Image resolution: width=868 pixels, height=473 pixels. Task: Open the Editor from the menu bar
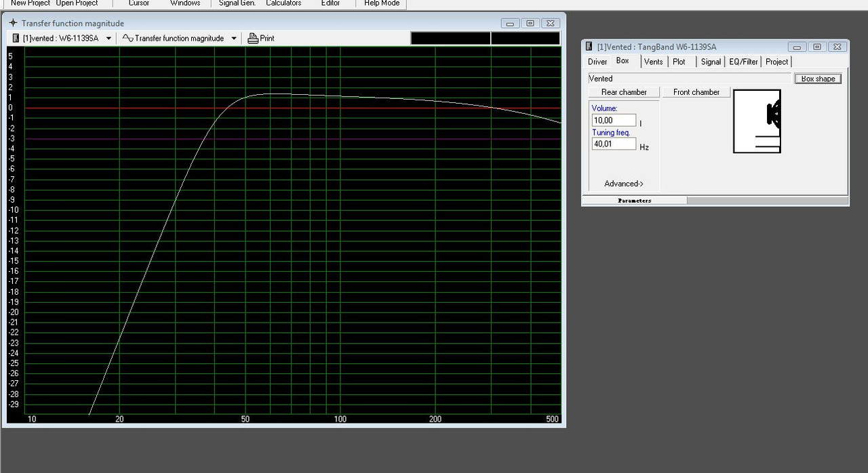click(x=330, y=3)
